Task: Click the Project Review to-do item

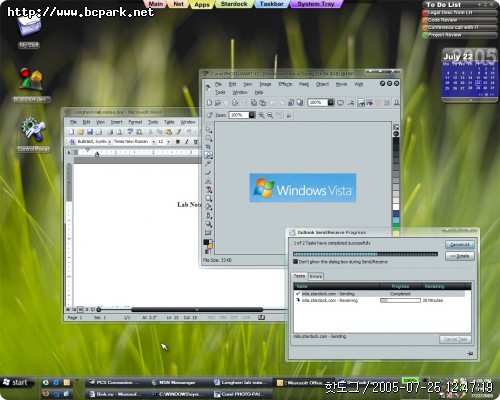Action: pyautogui.click(x=459, y=35)
